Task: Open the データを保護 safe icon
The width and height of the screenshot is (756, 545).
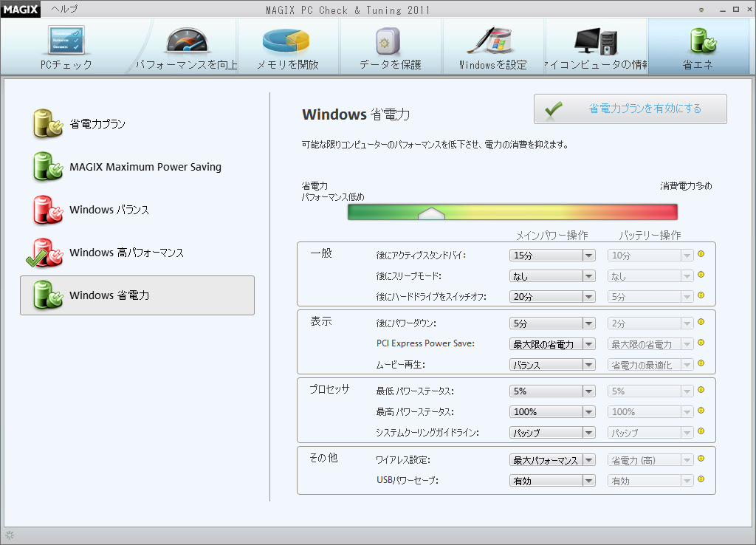Action: pyautogui.click(x=388, y=41)
